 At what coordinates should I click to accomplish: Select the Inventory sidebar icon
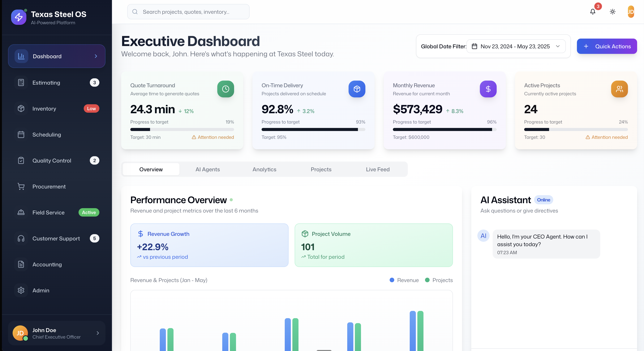click(21, 108)
